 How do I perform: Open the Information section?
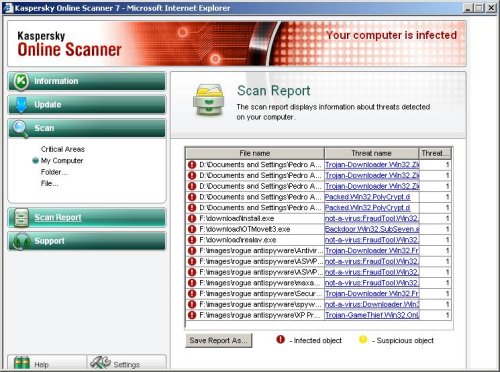[x=87, y=81]
